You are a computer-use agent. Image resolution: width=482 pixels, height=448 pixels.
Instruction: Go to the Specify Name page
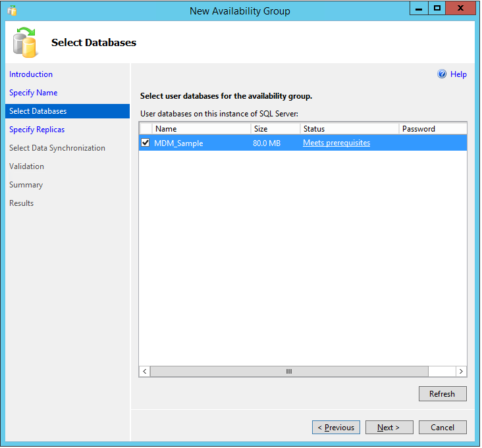(x=33, y=93)
